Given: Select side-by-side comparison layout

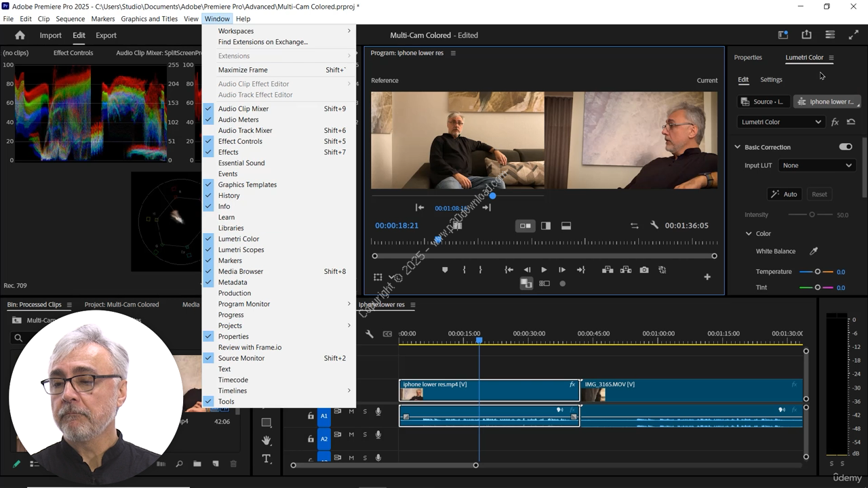Looking at the screenshot, I should pos(525,226).
